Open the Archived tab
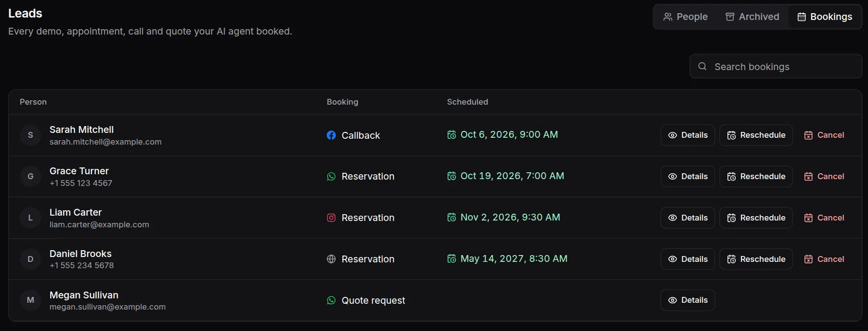This screenshot has height=331, width=868. [752, 17]
